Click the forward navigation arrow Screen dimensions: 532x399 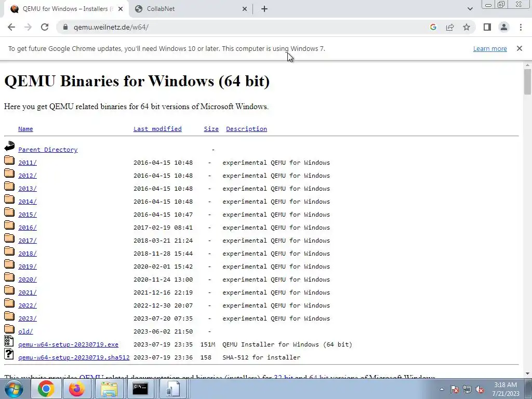tap(28, 27)
